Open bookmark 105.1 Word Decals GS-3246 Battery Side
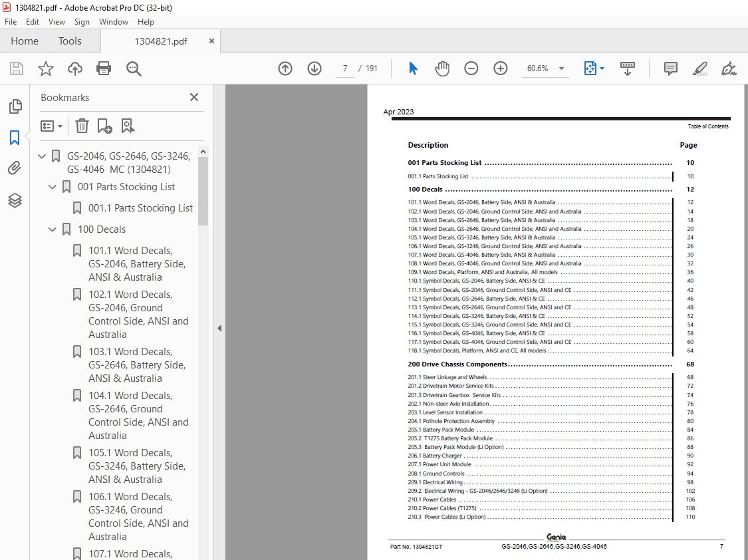Screen dimensions: 748x560 pos(137,466)
